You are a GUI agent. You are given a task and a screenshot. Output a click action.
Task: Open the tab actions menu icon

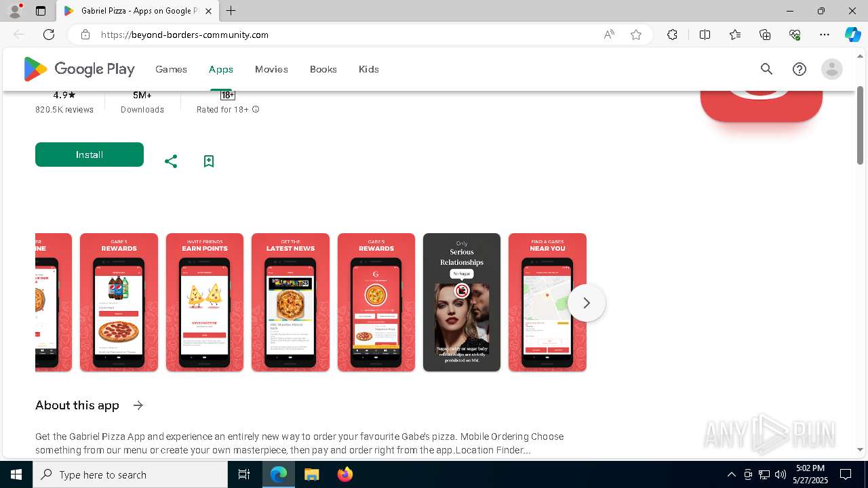point(41,11)
